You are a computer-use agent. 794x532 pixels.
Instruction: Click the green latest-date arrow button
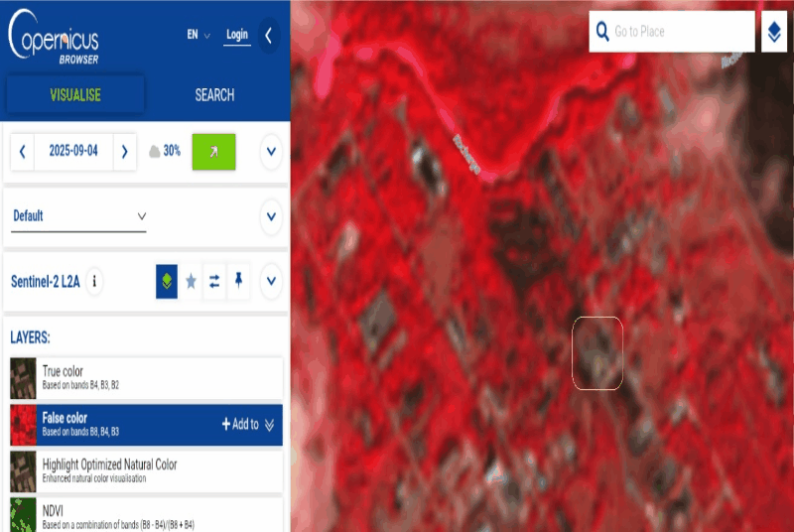(x=213, y=152)
